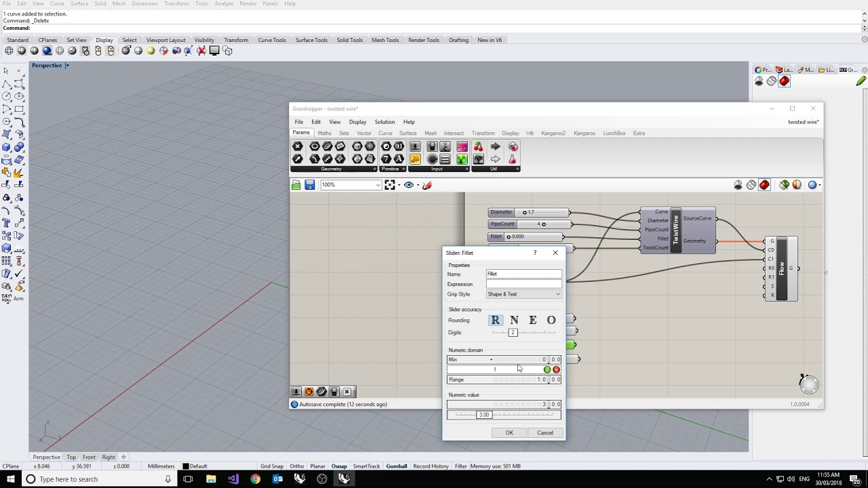
Task: Open the zoom extents dropdown arrow
Action: (x=399, y=185)
